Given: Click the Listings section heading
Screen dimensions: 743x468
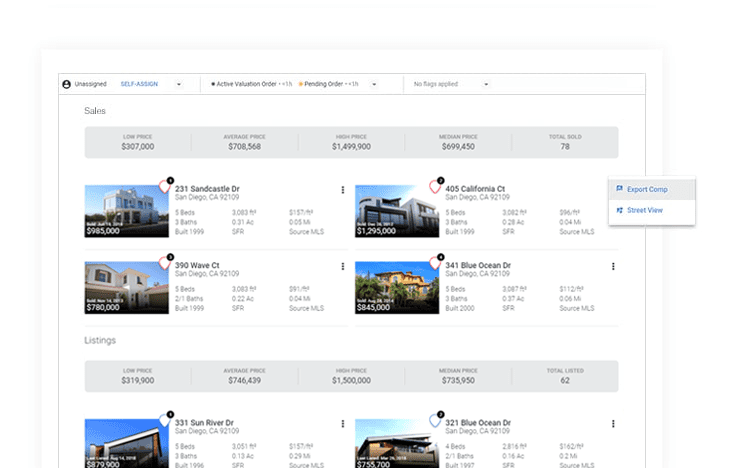Looking at the screenshot, I should pos(100,341).
